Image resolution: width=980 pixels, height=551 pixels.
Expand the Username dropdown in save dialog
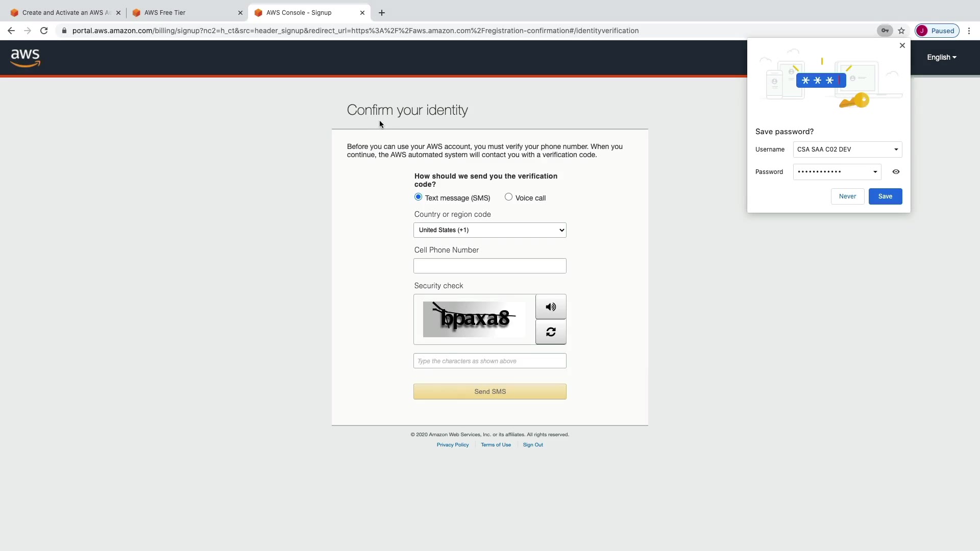(x=896, y=149)
